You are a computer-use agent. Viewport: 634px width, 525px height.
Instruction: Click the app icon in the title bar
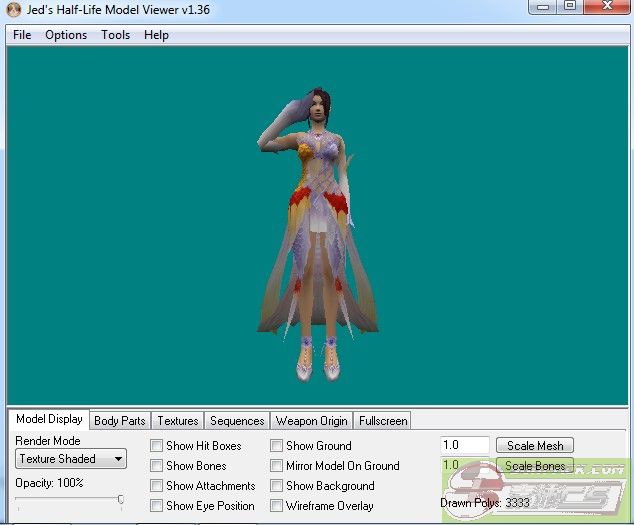pyautogui.click(x=13, y=9)
